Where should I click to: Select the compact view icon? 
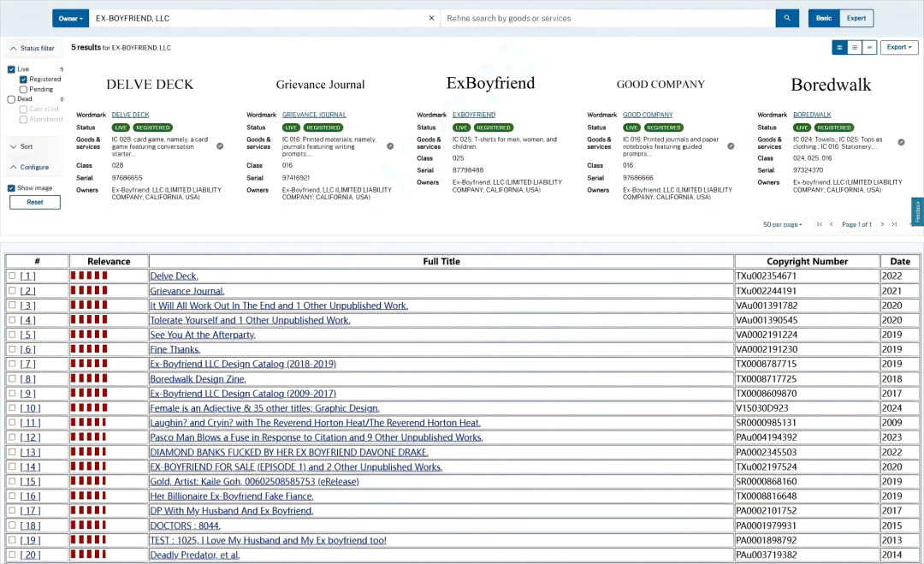click(x=869, y=48)
